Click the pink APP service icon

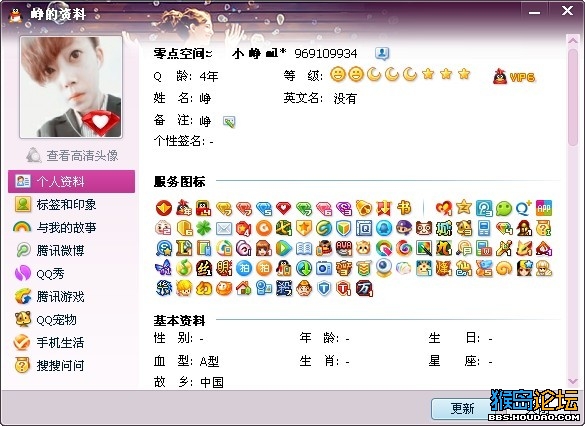tap(544, 209)
